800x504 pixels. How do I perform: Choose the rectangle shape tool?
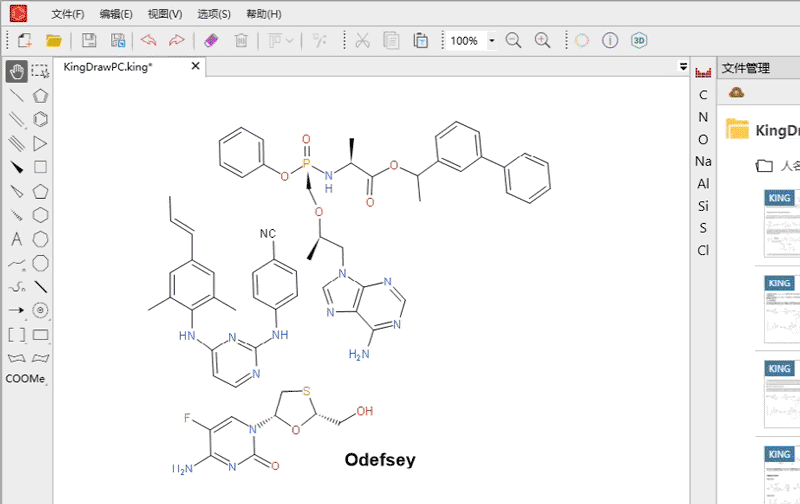(40, 335)
